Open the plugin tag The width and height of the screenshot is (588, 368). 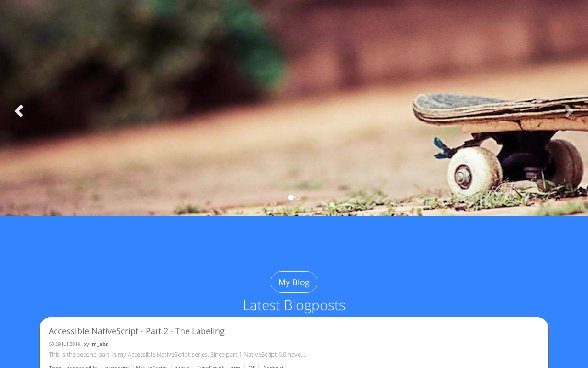point(182,366)
